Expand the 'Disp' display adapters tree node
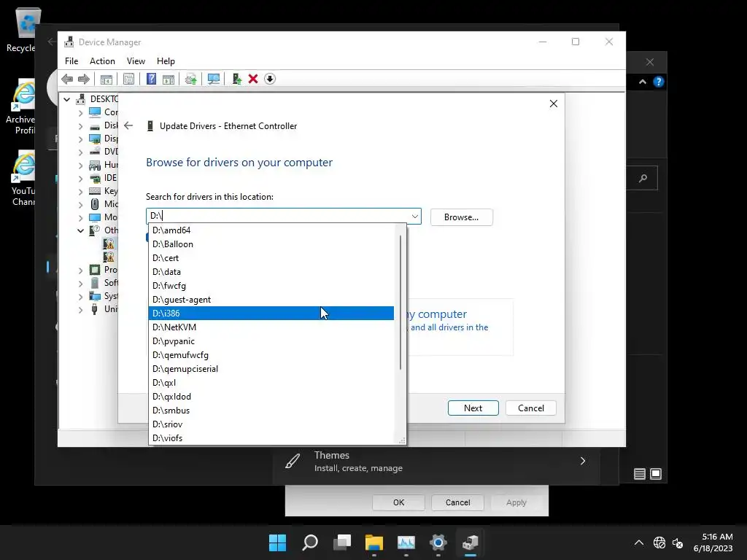 pyautogui.click(x=80, y=139)
